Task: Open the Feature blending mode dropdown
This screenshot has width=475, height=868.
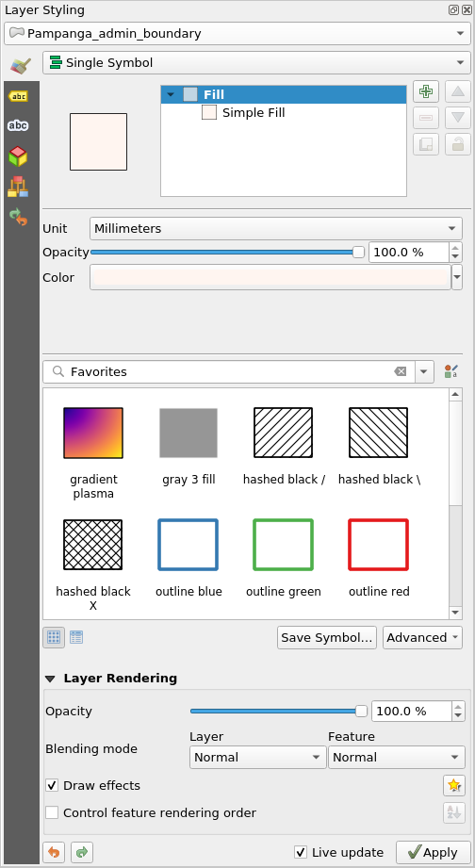Action: pyautogui.click(x=397, y=757)
